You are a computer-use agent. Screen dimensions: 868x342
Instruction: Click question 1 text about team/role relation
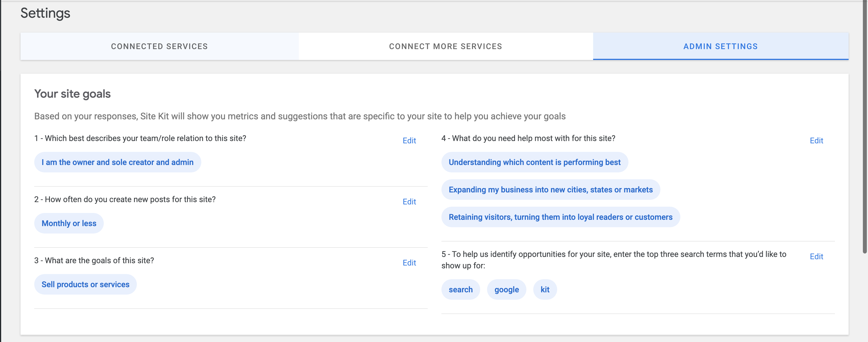click(x=140, y=138)
